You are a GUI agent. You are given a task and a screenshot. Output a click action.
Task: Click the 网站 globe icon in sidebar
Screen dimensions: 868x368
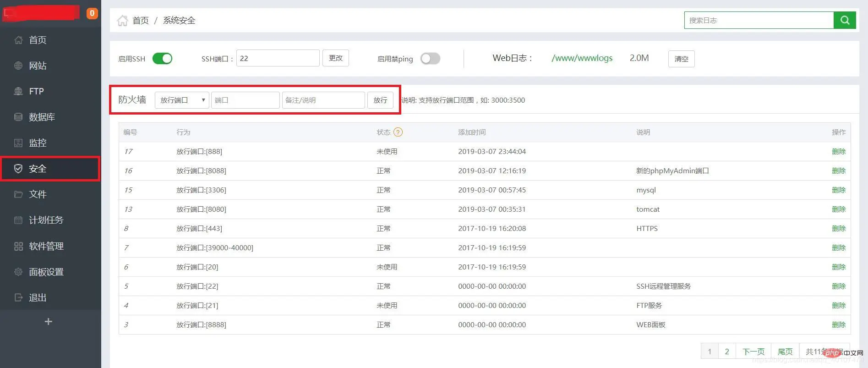(x=18, y=66)
